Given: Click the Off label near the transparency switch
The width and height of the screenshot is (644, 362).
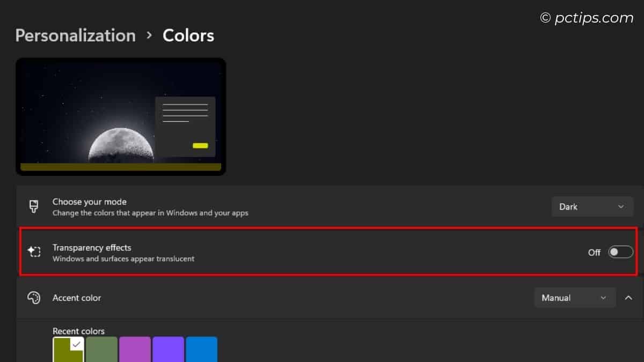Looking at the screenshot, I should point(595,252).
